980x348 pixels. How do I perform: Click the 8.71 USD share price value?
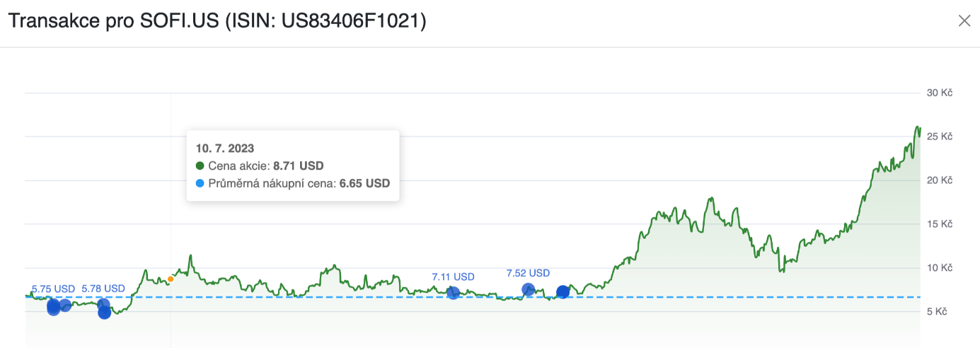[x=298, y=166]
